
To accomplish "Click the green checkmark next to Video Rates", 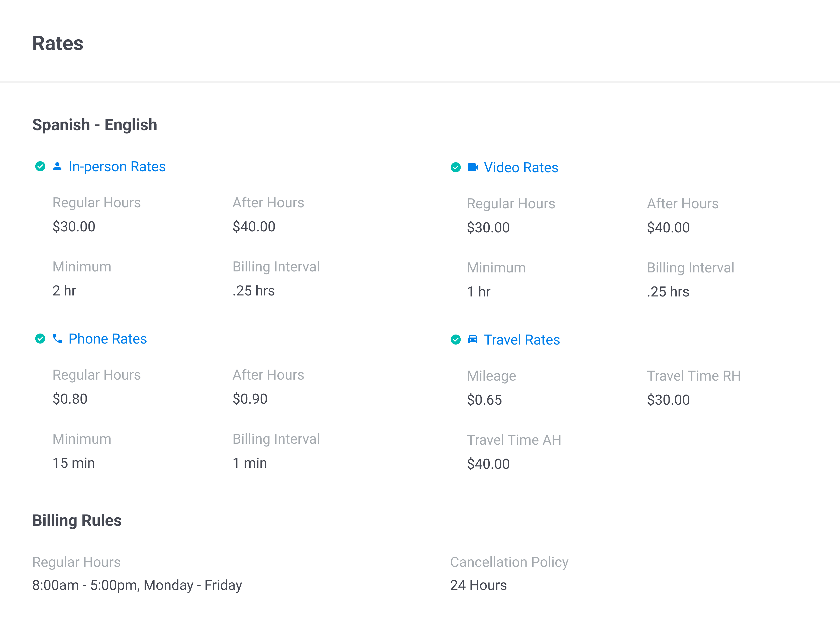I will point(455,167).
